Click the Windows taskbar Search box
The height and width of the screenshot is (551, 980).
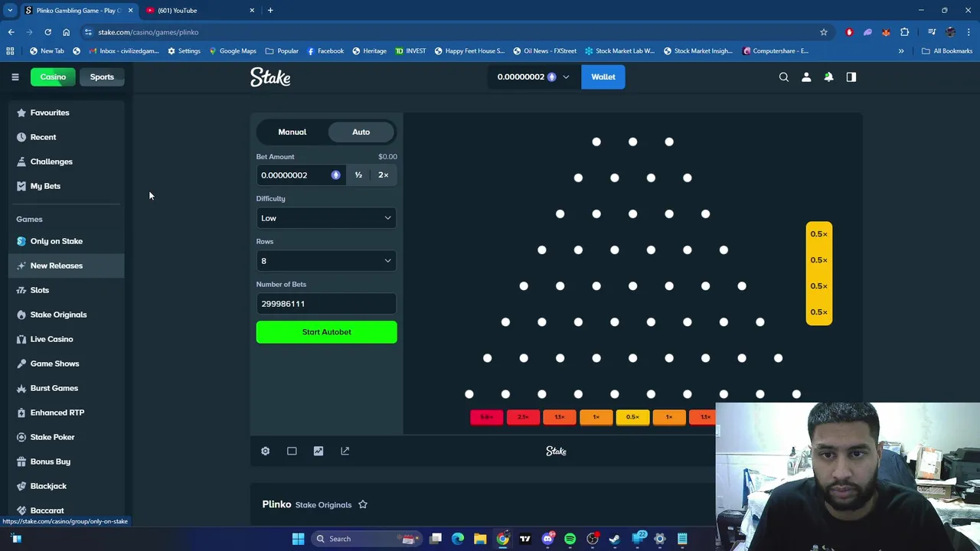click(x=366, y=539)
